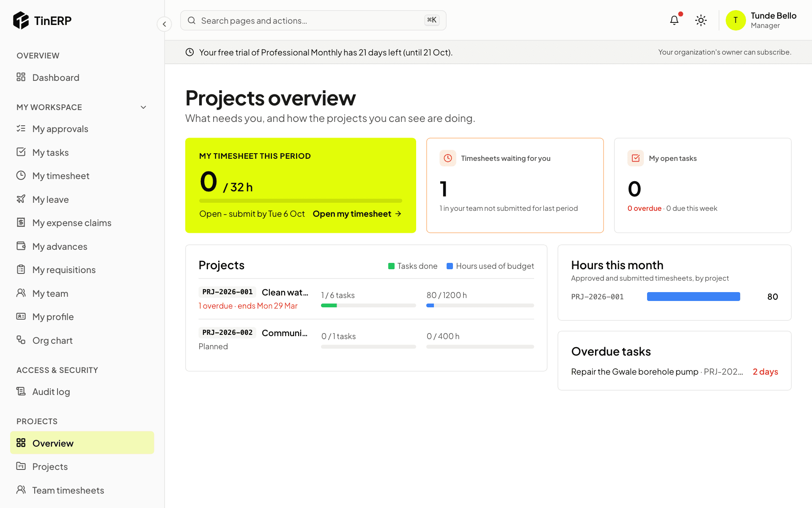
Task: Click the TinERP logo icon
Action: (21, 20)
